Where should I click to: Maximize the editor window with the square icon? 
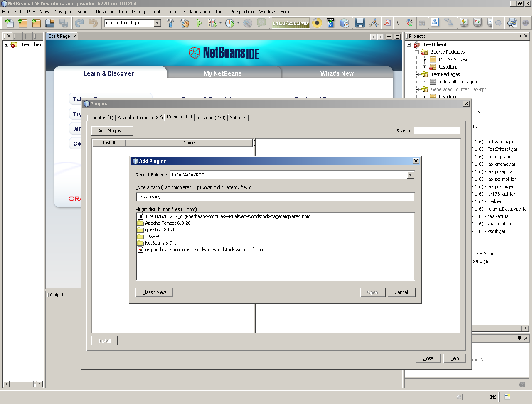(x=397, y=37)
